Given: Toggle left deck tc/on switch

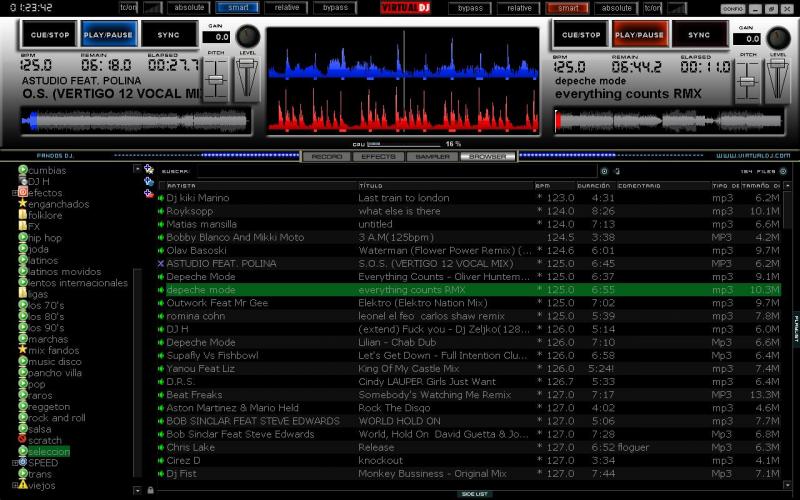Looking at the screenshot, I should pyautogui.click(x=129, y=8).
